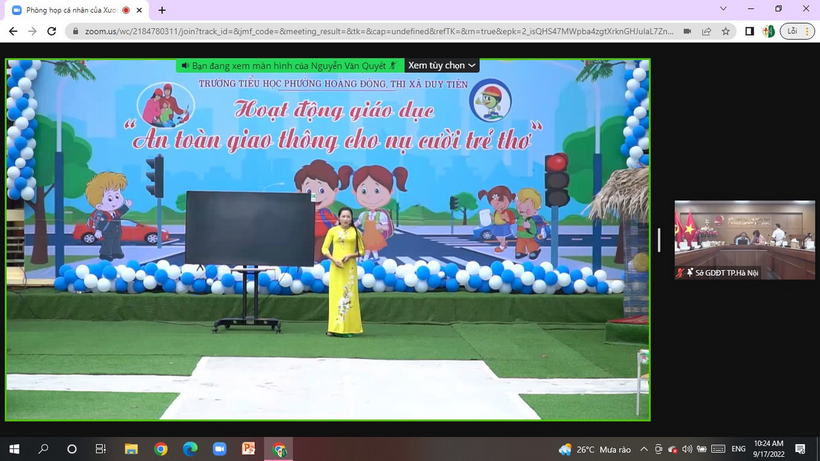
Task: Click the camera permission icon in address bar
Action: 687,31
